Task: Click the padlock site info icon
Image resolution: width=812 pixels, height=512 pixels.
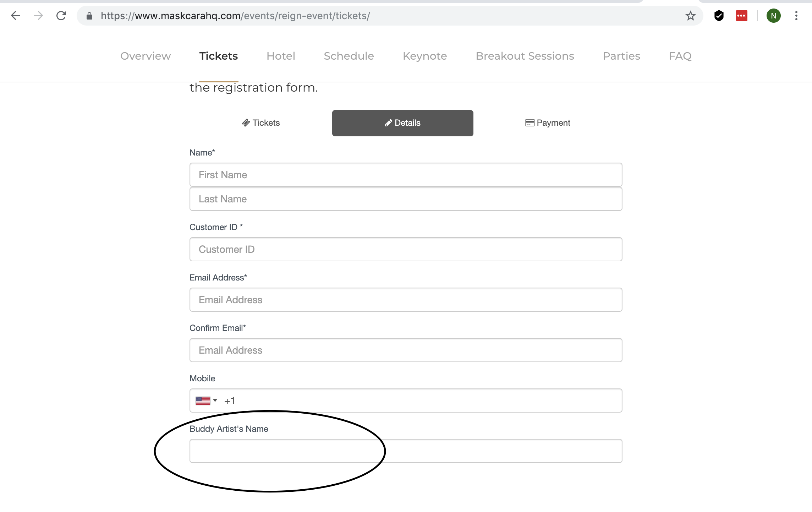Action: pos(89,16)
